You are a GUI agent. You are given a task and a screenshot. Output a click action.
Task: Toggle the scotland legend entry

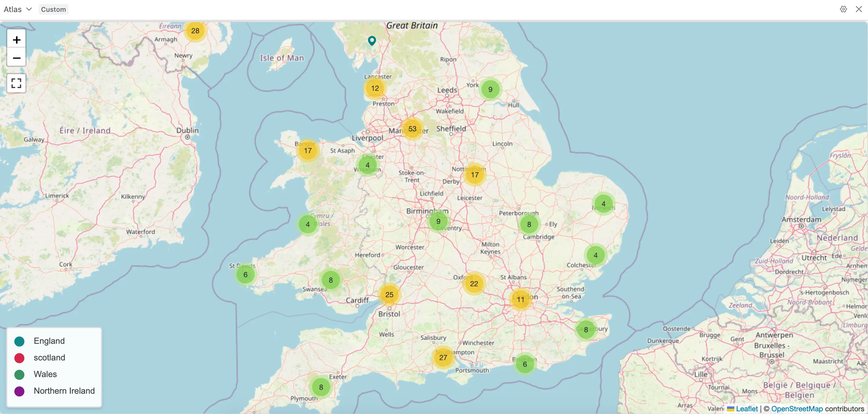(x=49, y=358)
